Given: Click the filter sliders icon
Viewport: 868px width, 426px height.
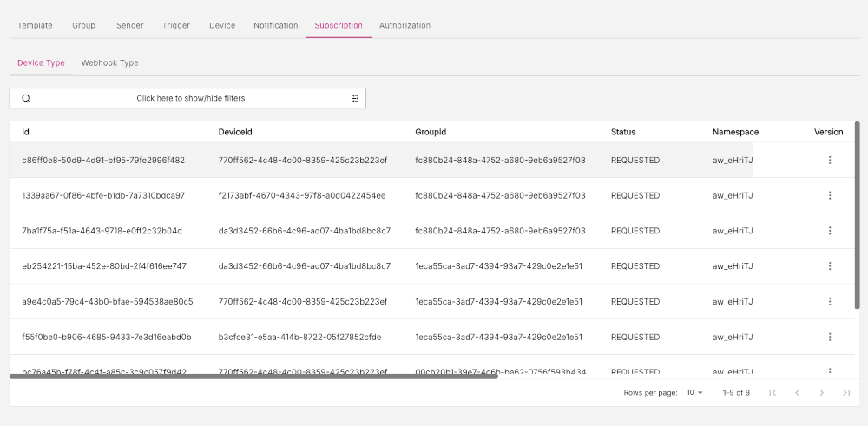Looking at the screenshot, I should 355,99.
